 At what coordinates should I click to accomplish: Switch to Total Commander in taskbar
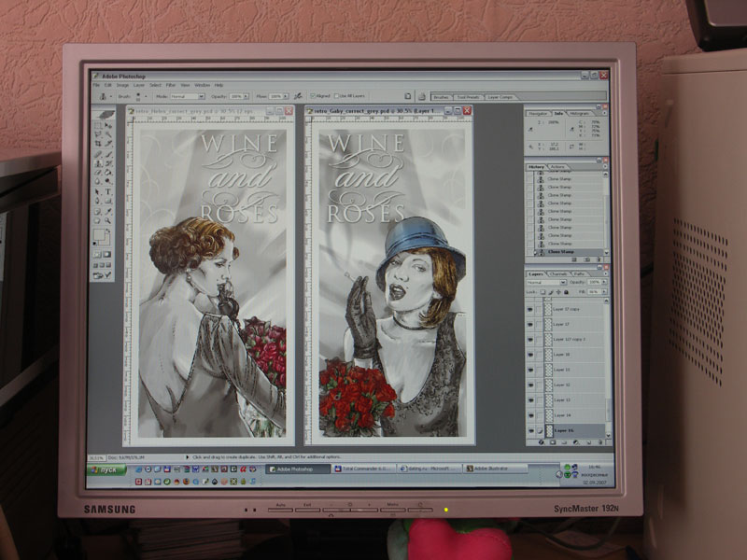(x=363, y=469)
